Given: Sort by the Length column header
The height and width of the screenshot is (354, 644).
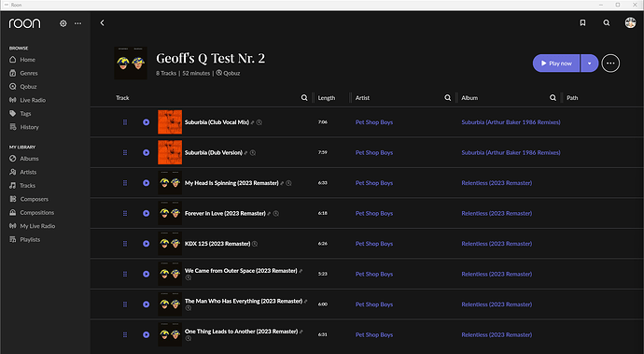Looking at the screenshot, I should (327, 98).
